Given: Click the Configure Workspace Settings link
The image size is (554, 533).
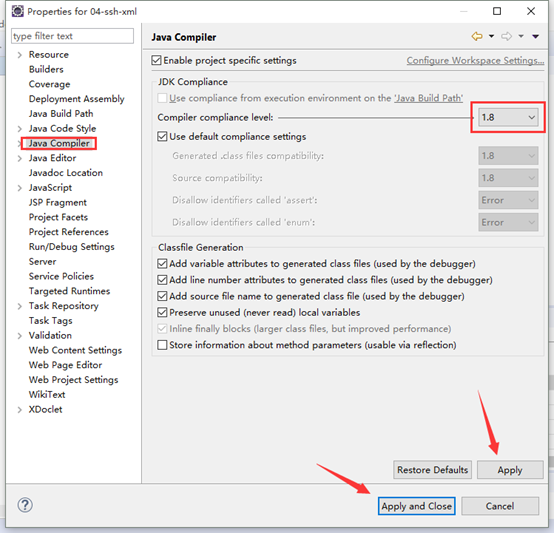Looking at the screenshot, I should click(x=475, y=61).
